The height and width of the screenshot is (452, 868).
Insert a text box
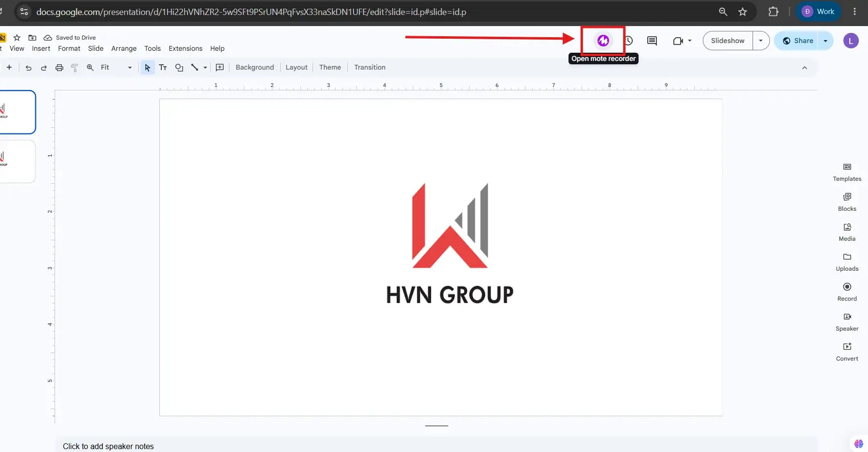click(163, 68)
